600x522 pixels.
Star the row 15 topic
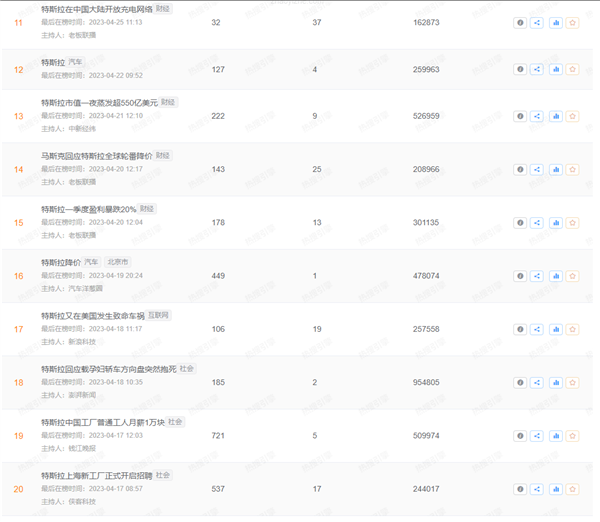coord(572,223)
